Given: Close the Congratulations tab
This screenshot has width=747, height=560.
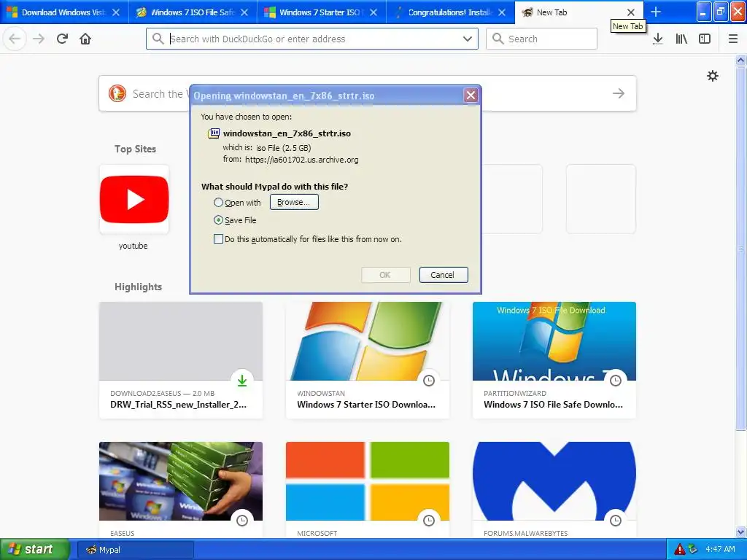Looking at the screenshot, I should coord(502,12).
